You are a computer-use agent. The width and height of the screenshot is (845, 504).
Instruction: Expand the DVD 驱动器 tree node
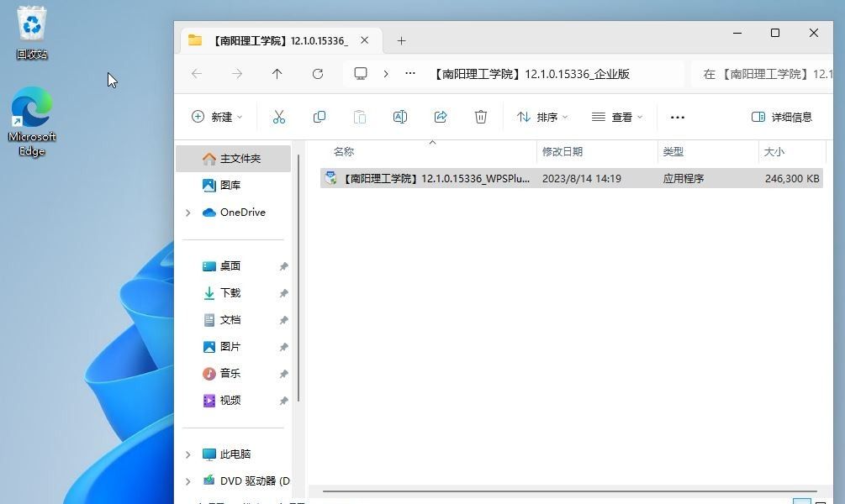(x=188, y=481)
